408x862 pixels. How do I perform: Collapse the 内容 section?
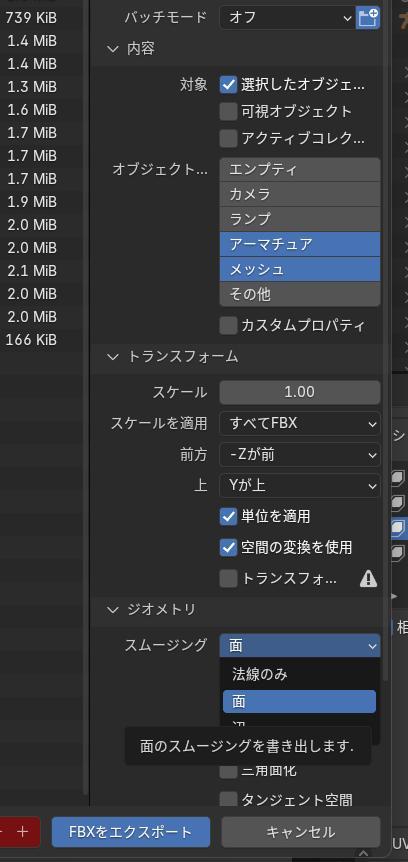113,49
